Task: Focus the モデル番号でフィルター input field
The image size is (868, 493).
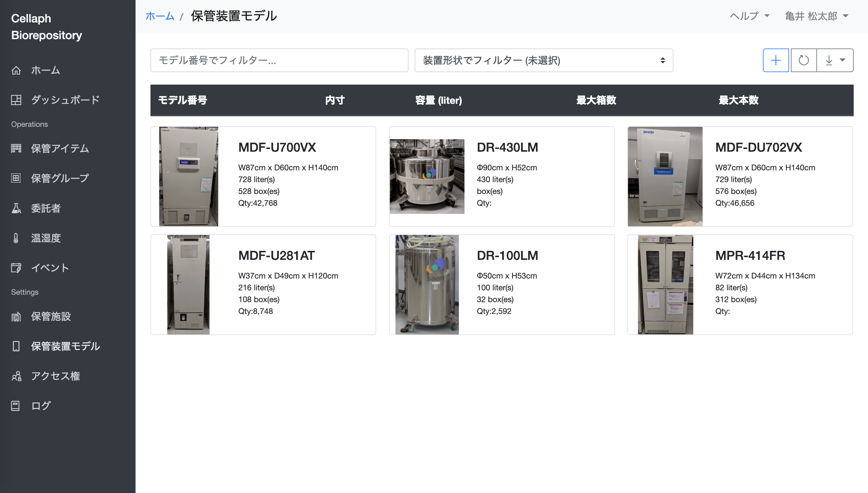Action: (279, 60)
